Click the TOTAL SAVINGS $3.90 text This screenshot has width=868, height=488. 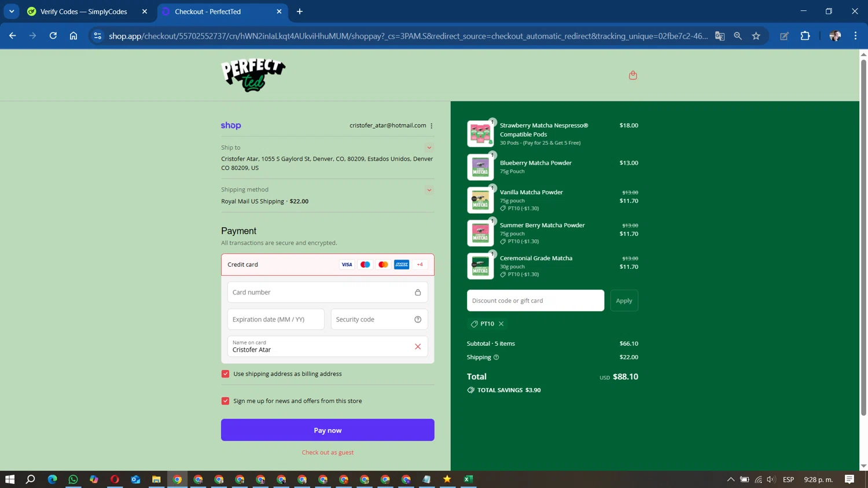pos(509,390)
